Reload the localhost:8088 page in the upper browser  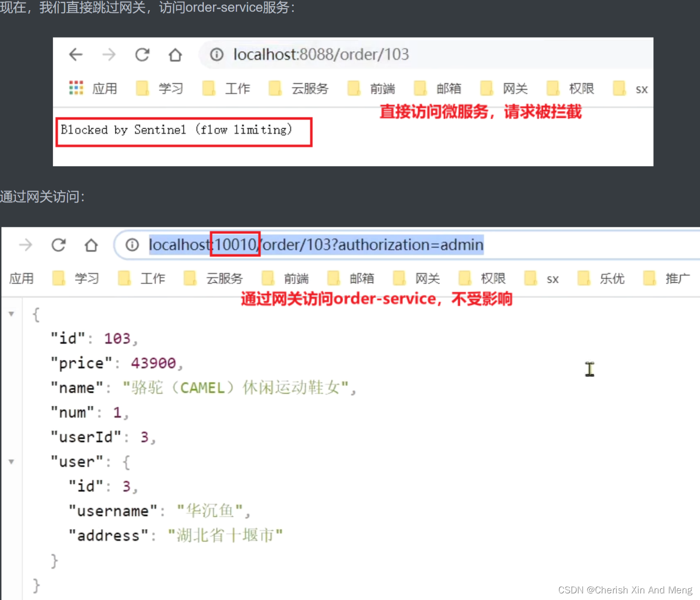point(142,54)
